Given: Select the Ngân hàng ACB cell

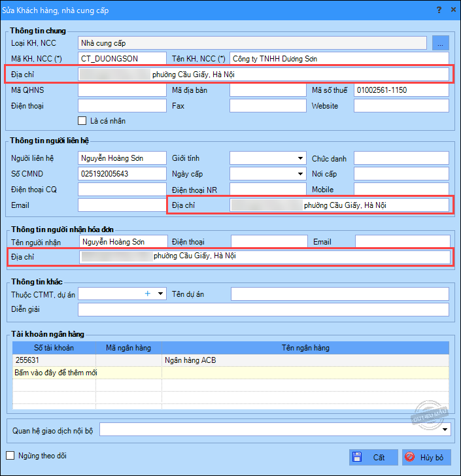Looking at the screenshot, I should click(305, 360).
